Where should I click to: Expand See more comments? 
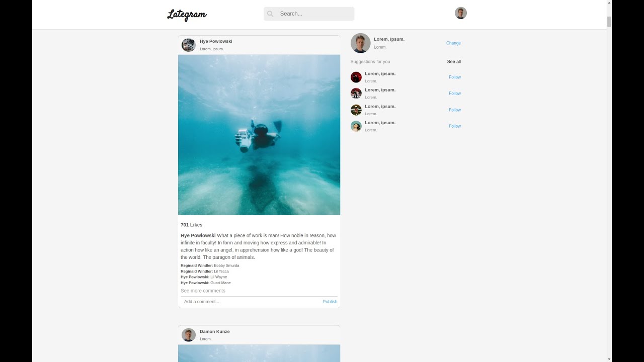click(x=203, y=291)
